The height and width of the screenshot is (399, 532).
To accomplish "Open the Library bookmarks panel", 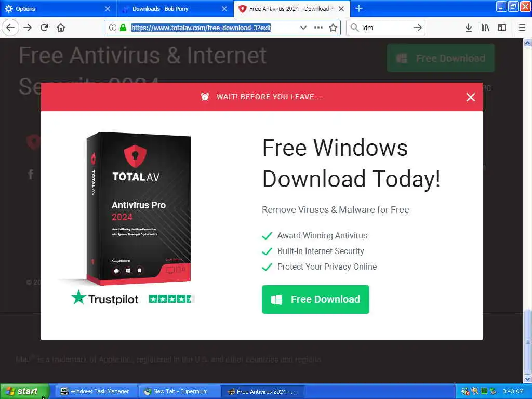I will click(x=486, y=28).
